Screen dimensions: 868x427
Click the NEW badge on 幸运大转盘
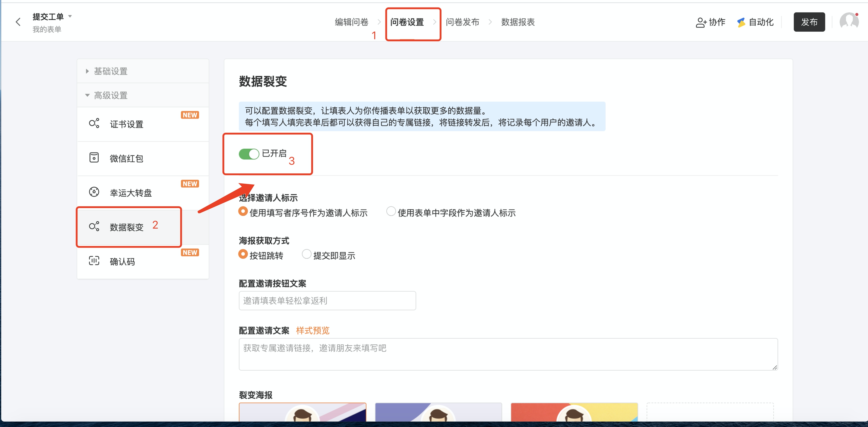tap(190, 184)
